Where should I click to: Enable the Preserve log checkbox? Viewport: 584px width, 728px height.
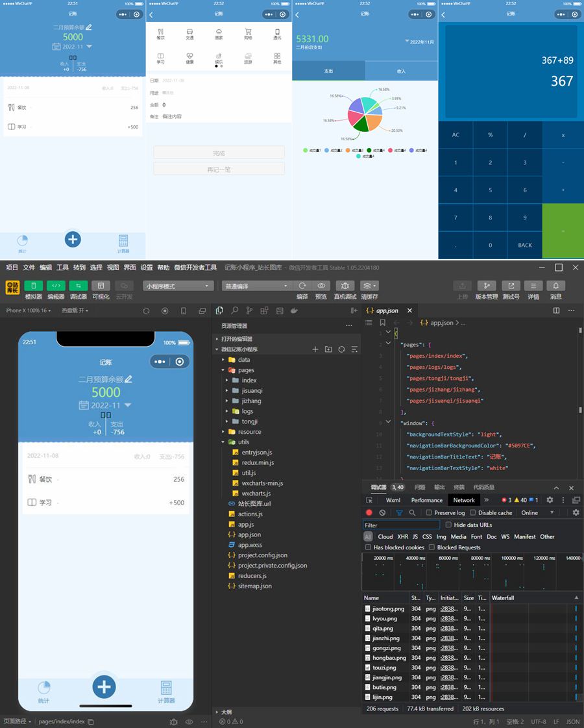(x=429, y=513)
